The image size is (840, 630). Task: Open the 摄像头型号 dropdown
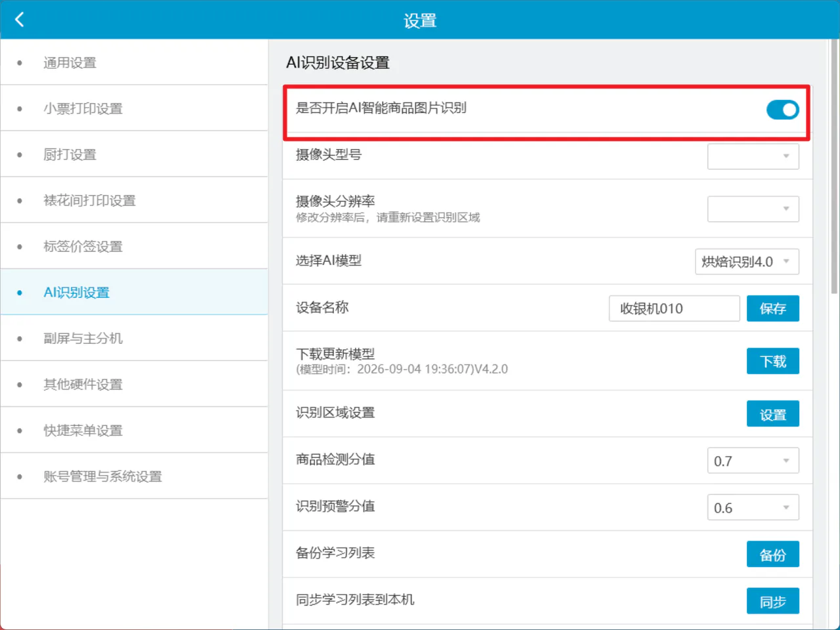[x=753, y=156]
